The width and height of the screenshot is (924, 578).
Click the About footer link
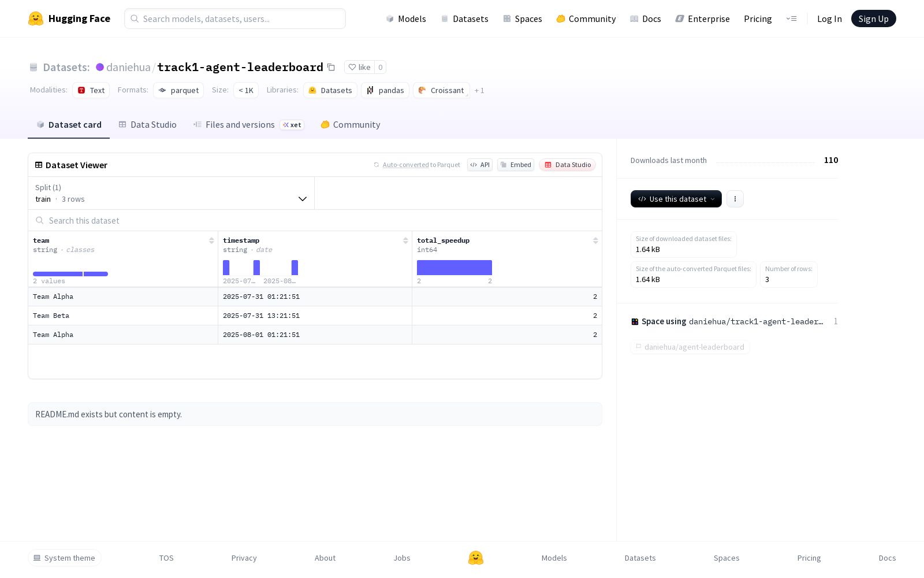coord(325,558)
